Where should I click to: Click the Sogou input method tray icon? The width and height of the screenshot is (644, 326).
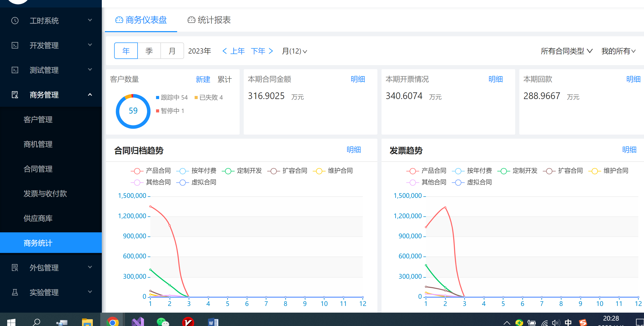coord(583,322)
